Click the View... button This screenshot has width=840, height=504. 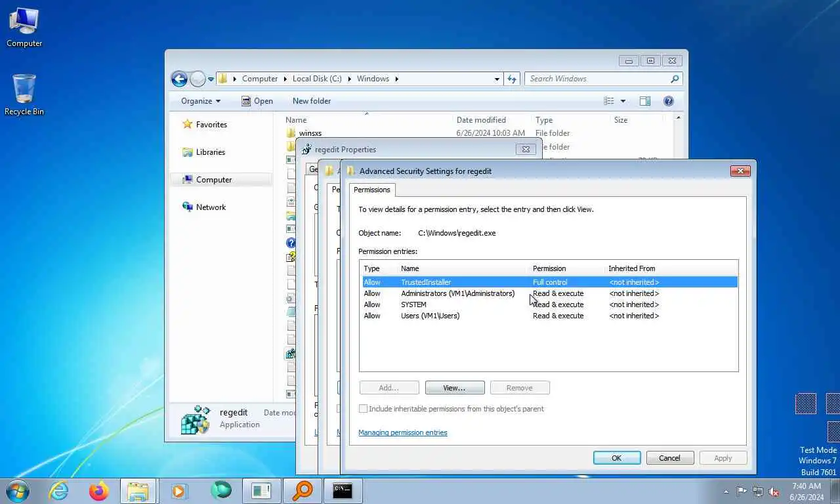pos(455,388)
